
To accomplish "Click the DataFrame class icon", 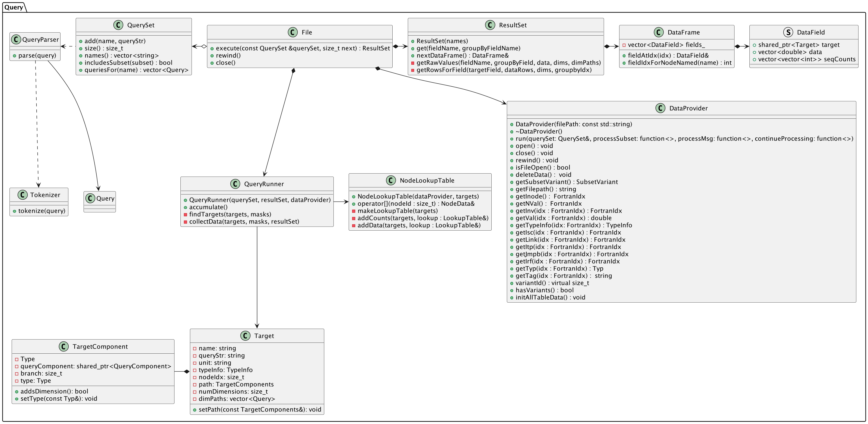I will click(x=659, y=32).
